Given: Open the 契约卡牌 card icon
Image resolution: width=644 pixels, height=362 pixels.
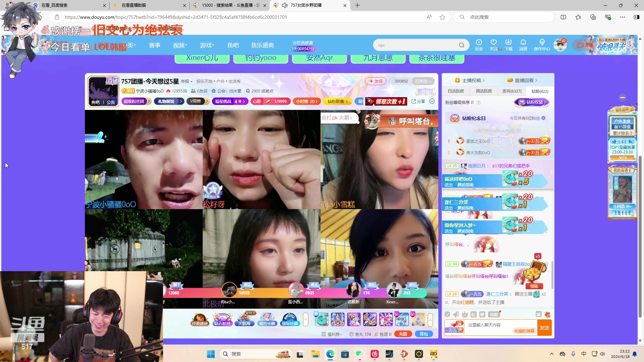Looking at the screenshot, I should tap(267, 319).
